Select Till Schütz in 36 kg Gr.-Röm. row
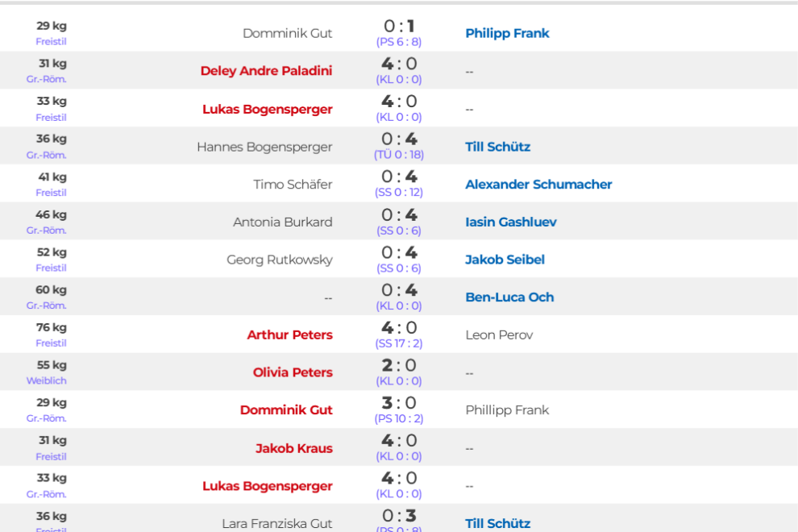The image size is (798, 532). click(x=497, y=147)
